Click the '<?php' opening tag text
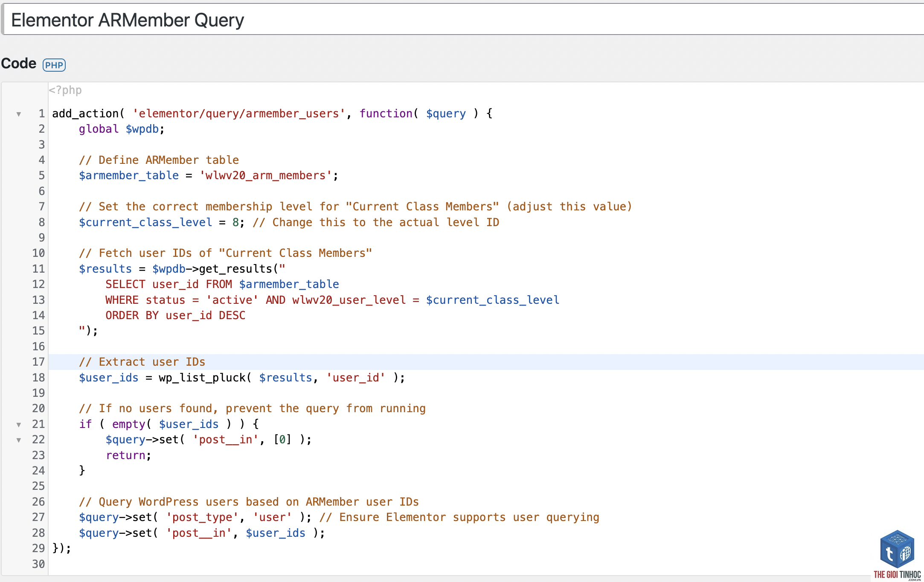The height and width of the screenshot is (582, 924). 65,90
